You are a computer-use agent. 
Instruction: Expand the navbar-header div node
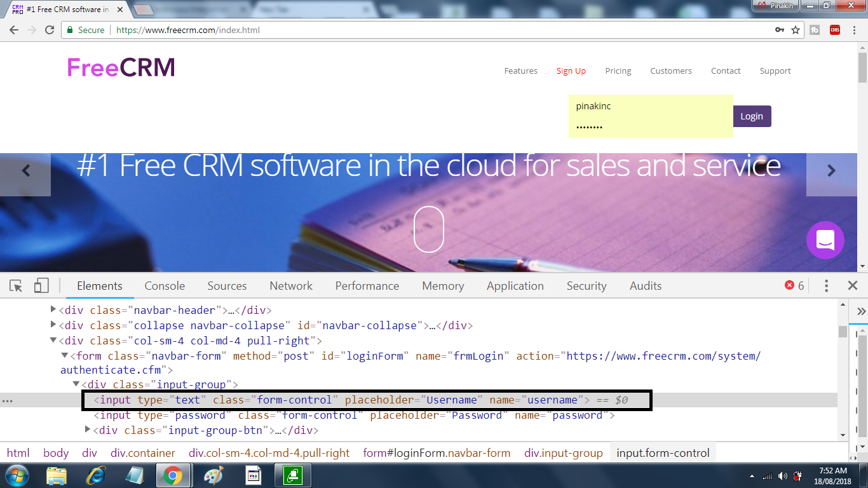pos(53,310)
